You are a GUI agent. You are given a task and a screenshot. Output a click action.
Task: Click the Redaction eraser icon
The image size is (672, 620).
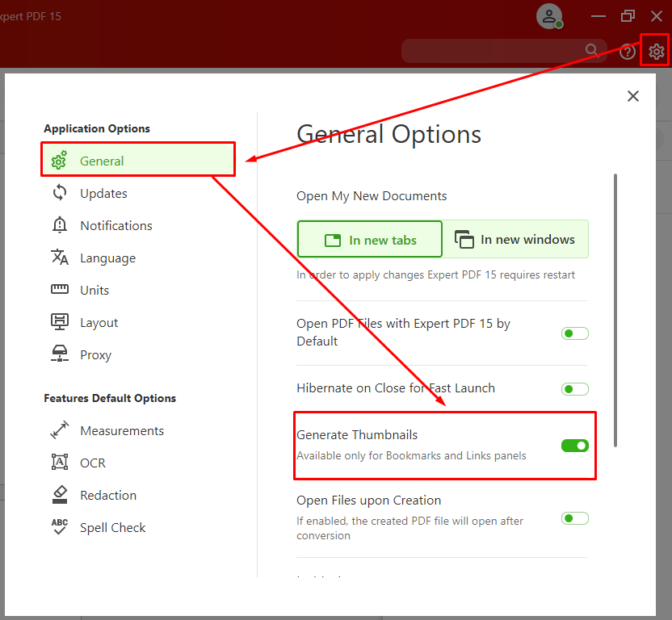point(60,494)
